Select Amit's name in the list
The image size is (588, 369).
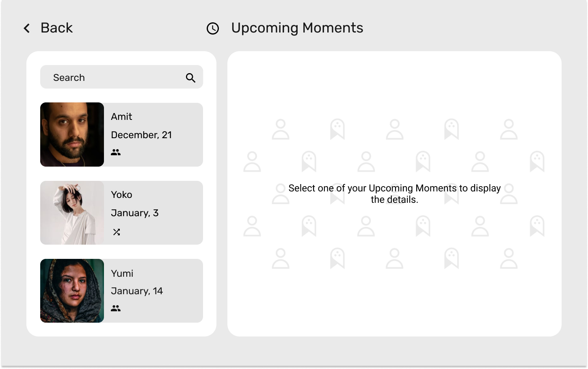(121, 117)
